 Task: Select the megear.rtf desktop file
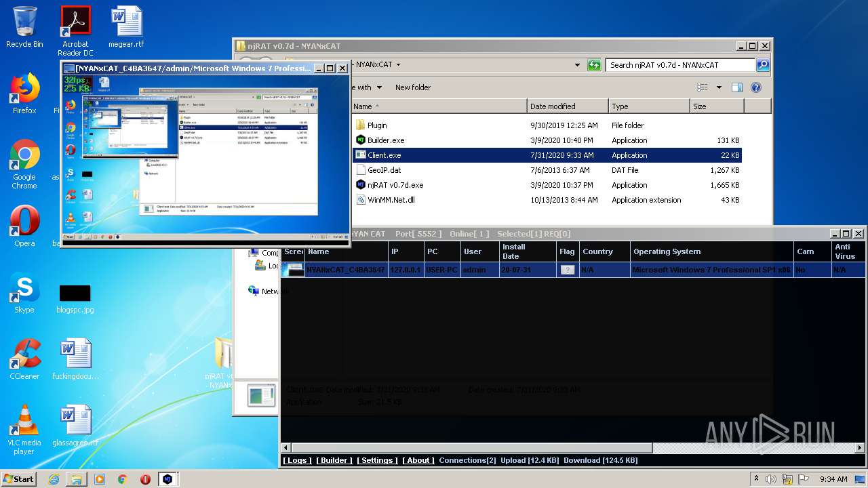127,27
